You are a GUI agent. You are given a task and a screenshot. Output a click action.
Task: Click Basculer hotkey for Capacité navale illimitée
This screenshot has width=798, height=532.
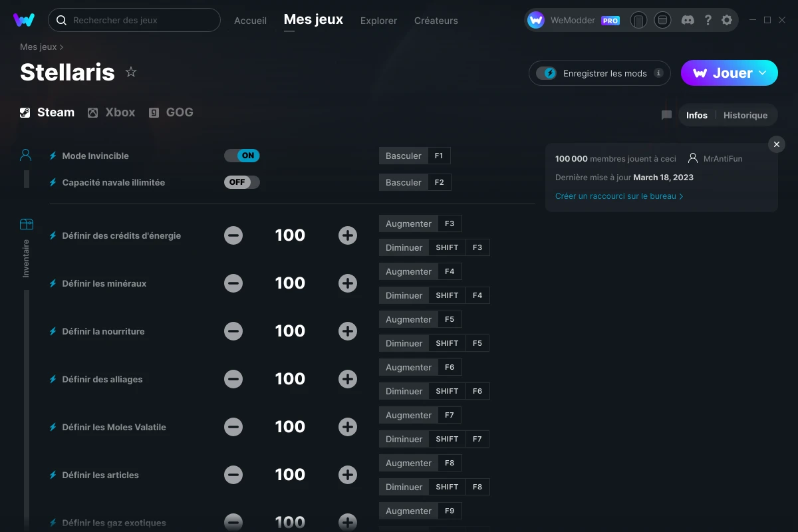[x=415, y=182]
